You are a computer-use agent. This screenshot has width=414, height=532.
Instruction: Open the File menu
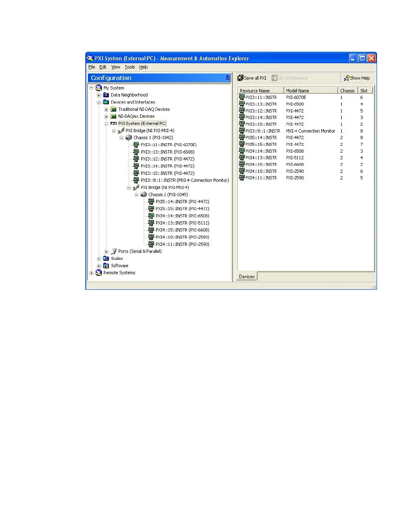point(92,67)
